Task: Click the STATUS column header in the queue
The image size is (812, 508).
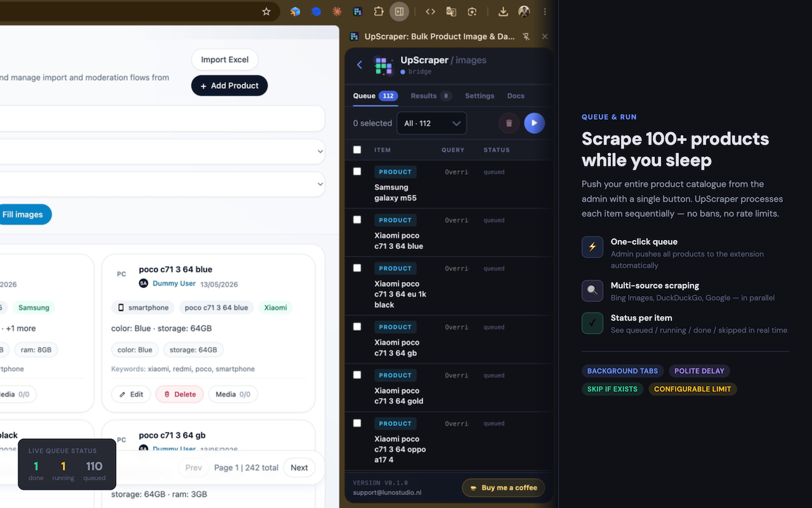Action: tap(497, 150)
